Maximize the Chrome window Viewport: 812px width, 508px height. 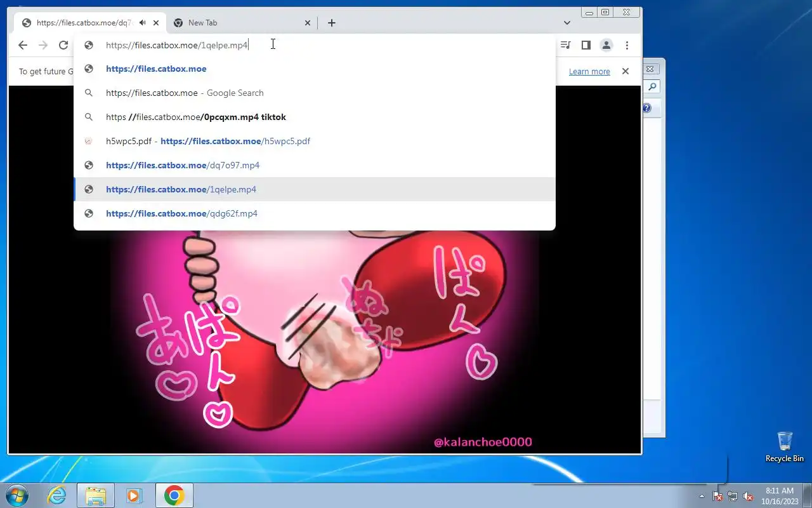(x=605, y=12)
